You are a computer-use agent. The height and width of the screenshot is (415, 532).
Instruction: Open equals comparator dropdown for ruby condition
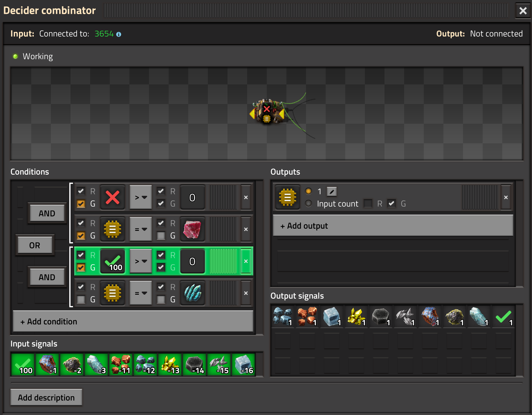tap(141, 229)
